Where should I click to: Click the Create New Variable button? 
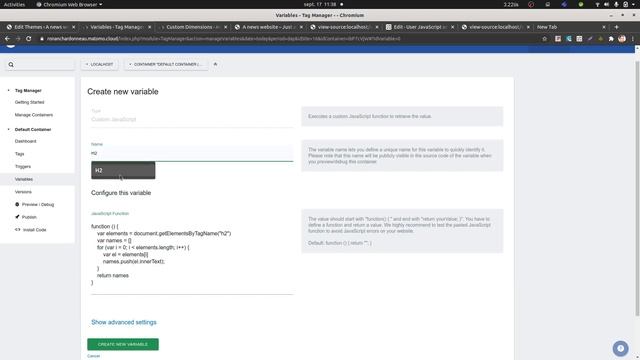coord(123,344)
